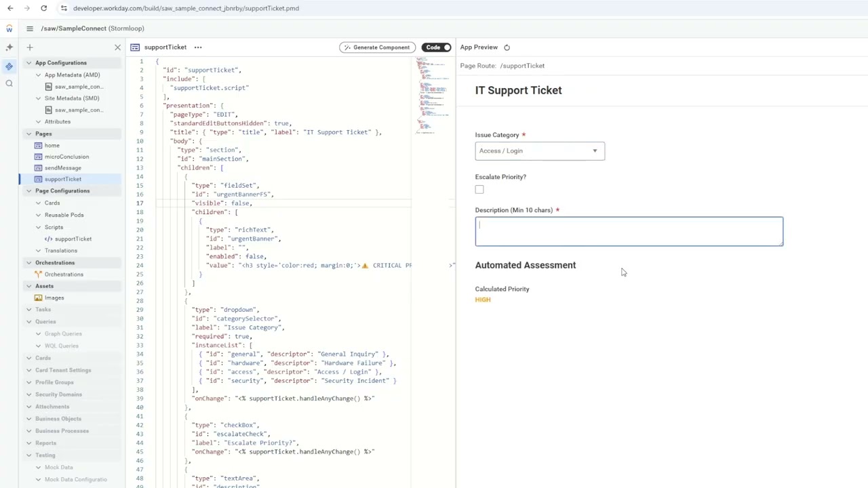Expand Business Processes section

(29, 431)
